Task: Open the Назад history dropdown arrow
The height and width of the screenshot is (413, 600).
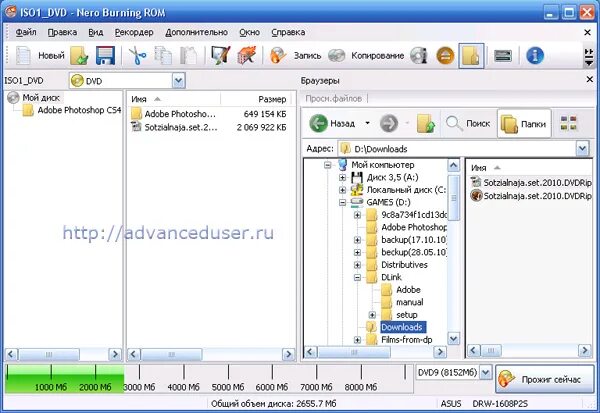Action: click(367, 123)
